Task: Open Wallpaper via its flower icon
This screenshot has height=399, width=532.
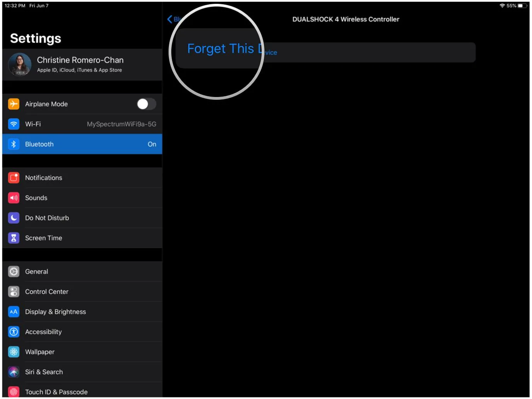Action: pyautogui.click(x=14, y=352)
